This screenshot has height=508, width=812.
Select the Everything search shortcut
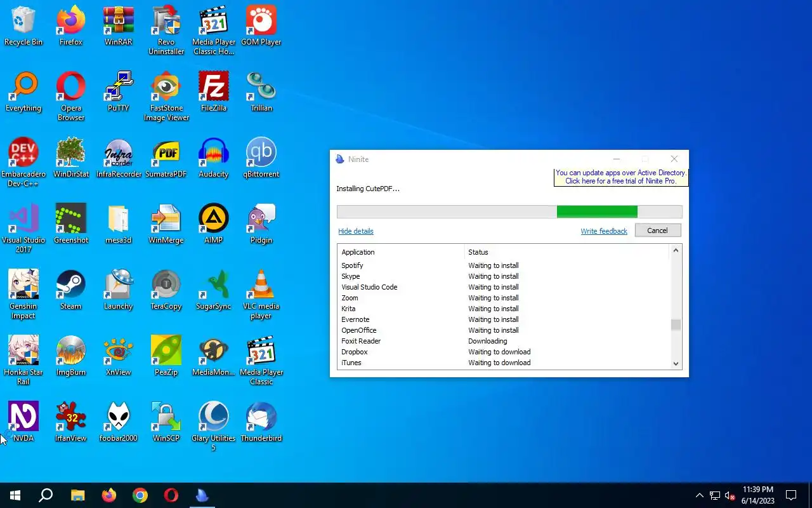tap(23, 92)
